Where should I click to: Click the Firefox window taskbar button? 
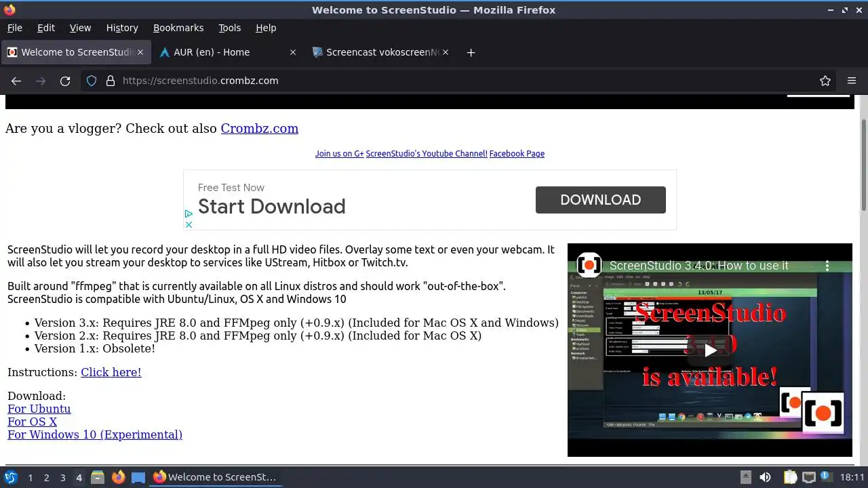click(216, 477)
